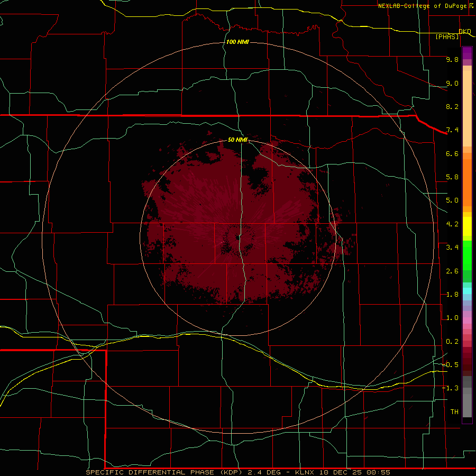Click the bright green segment of the color bar
This screenshot has height=476, width=476.
(x=467, y=255)
